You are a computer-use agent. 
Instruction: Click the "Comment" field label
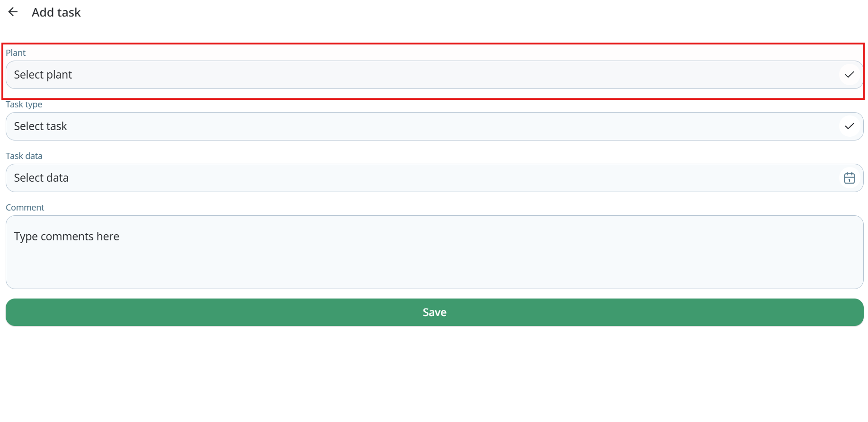coord(25,208)
